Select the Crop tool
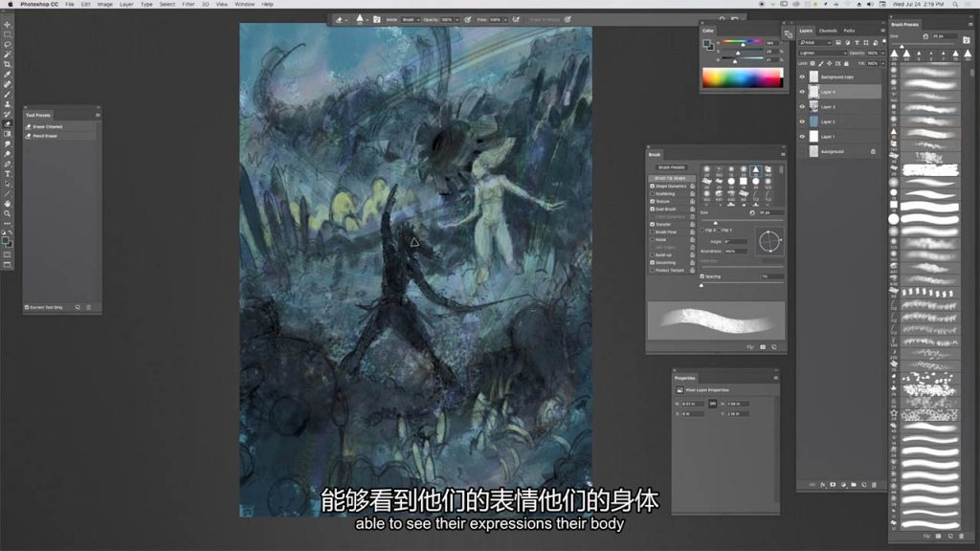Viewport: 980px width, 551px height. pyautogui.click(x=8, y=64)
